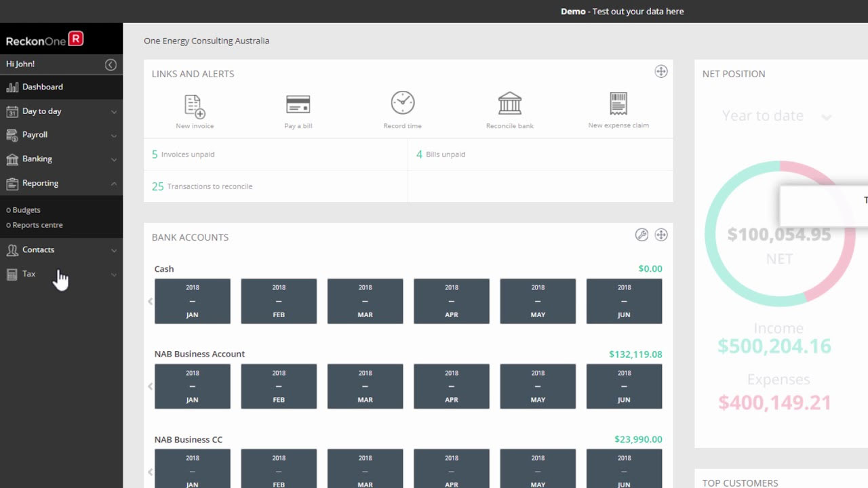Click the Cash account name
Viewport: 868px width, 488px height.
point(164,269)
